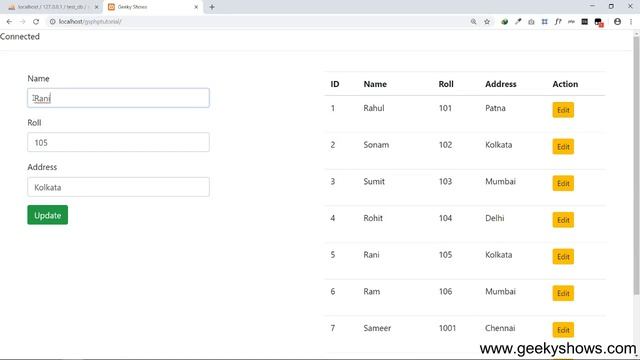Focus the Roll input field with 105
The width and height of the screenshot is (640, 360).
pos(118,142)
